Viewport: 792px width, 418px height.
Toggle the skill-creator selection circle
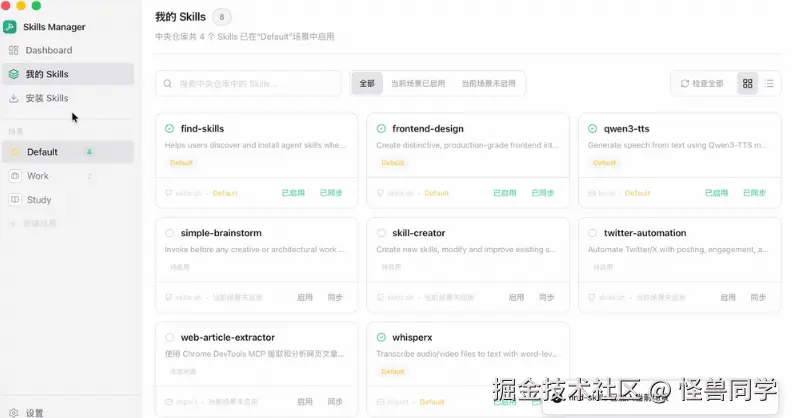[381, 233]
